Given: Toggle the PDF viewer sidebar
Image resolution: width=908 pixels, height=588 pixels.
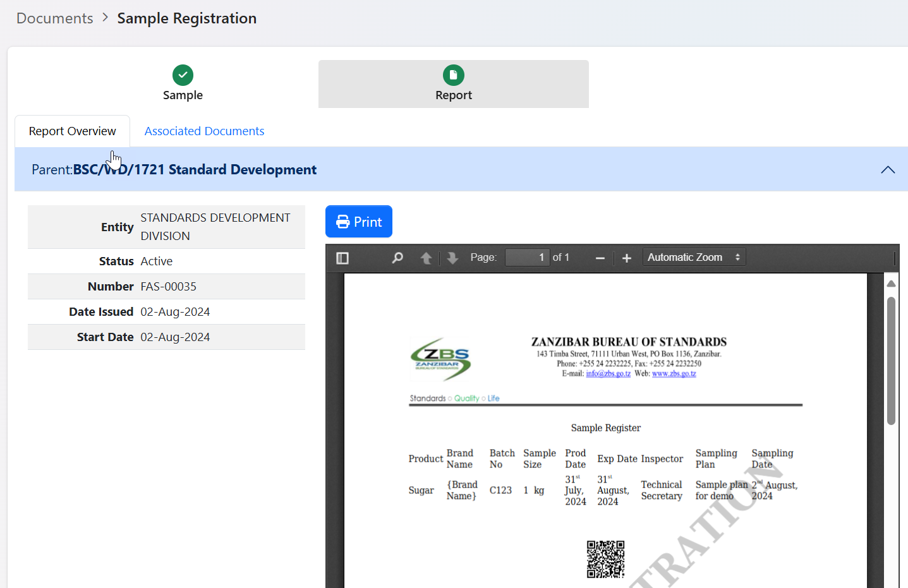Looking at the screenshot, I should [x=342, y=258].
